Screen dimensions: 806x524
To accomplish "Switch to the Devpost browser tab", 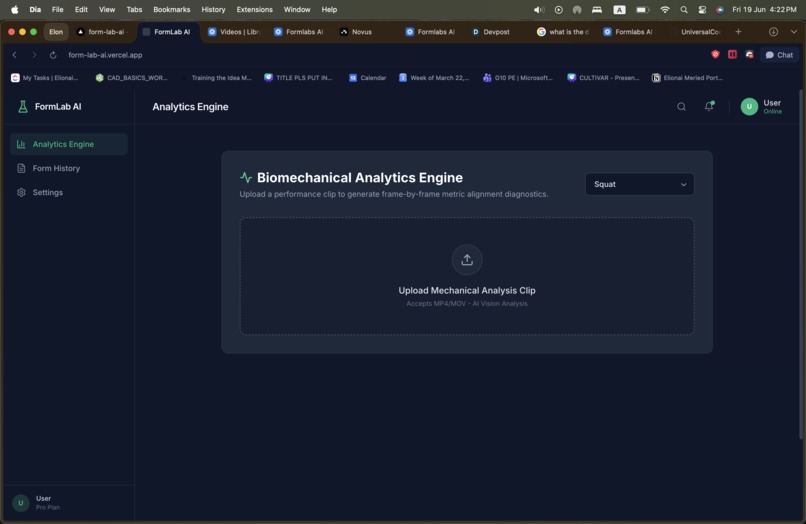I will 496,32.
